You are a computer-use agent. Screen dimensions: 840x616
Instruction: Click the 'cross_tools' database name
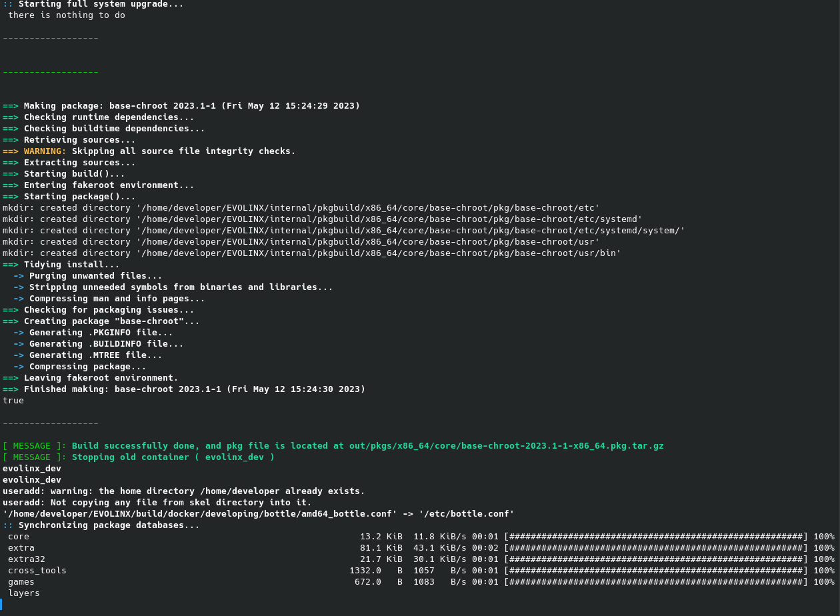pos(37,570)
